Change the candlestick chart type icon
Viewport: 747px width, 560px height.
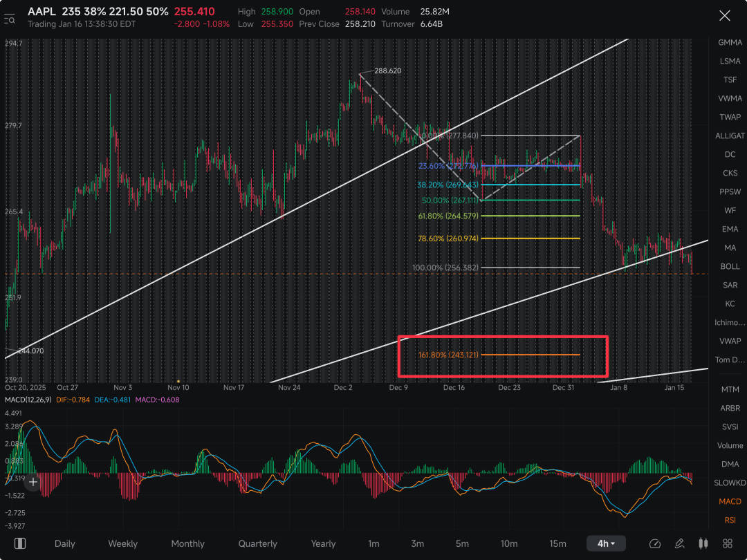[x=703, y=543]
